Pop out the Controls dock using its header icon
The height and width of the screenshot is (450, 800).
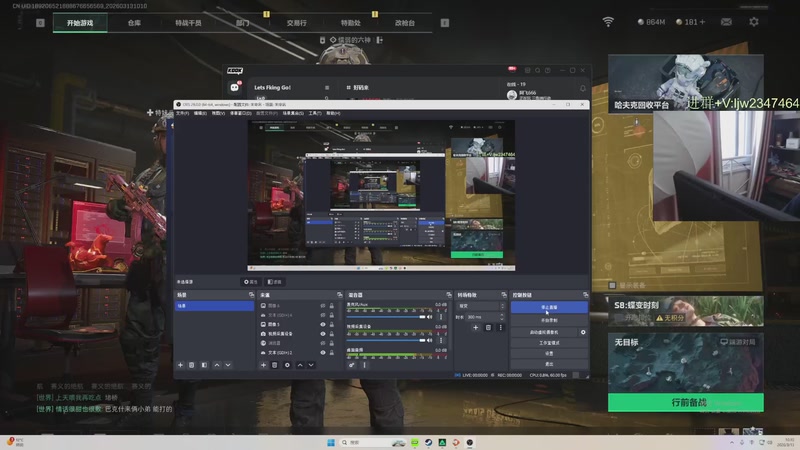tap(585, 295)
